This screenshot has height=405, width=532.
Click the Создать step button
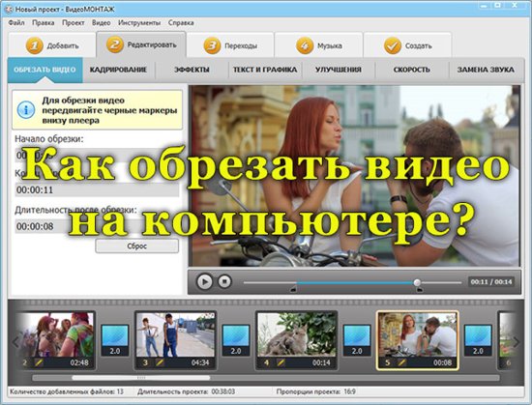[407, 45]
